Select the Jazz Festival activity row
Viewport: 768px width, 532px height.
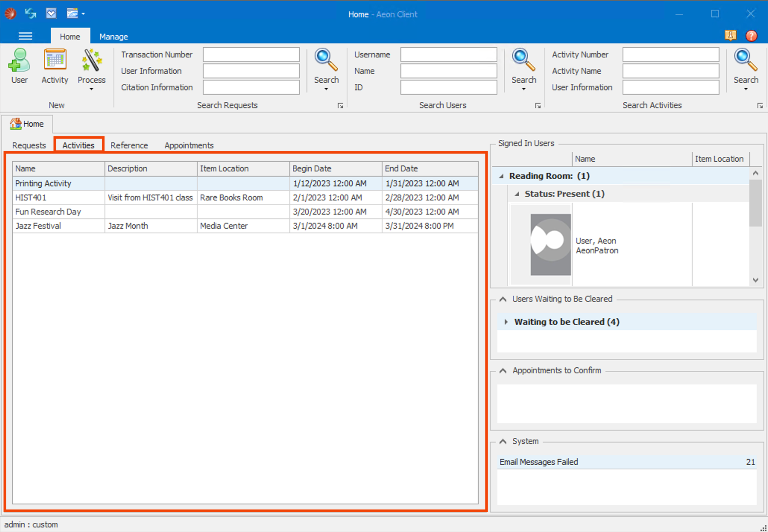(38, 226)
